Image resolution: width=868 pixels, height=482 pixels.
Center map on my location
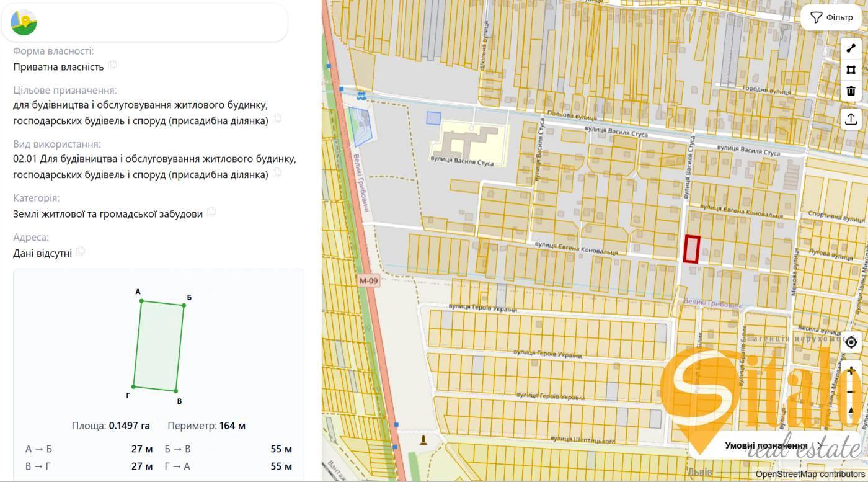pyautogui.click(x=851, y=342)
